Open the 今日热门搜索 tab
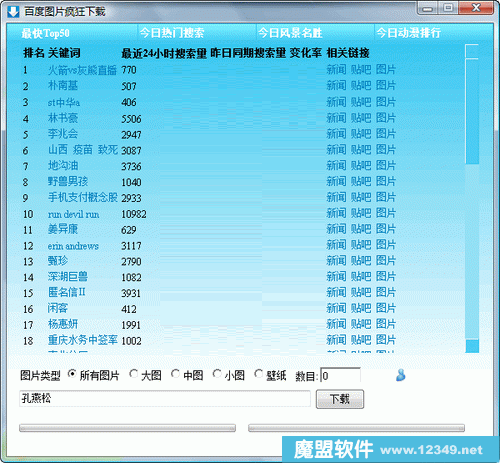500x463 pixels. point(172,33)
